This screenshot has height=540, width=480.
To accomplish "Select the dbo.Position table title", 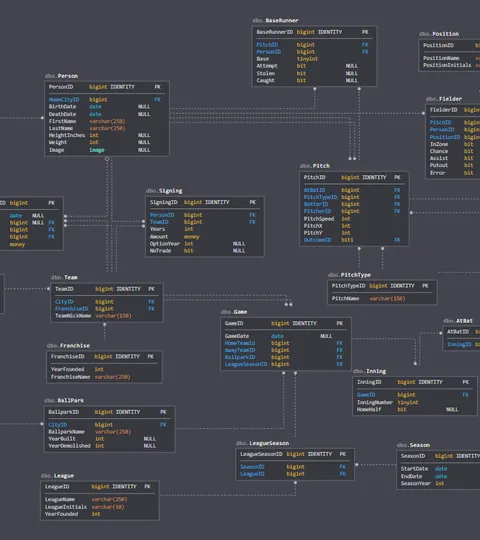I will [x=439, y=34].
